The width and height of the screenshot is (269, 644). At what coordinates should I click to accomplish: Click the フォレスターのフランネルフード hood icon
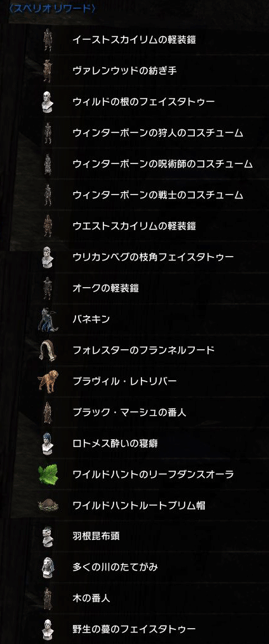point(48,351)
